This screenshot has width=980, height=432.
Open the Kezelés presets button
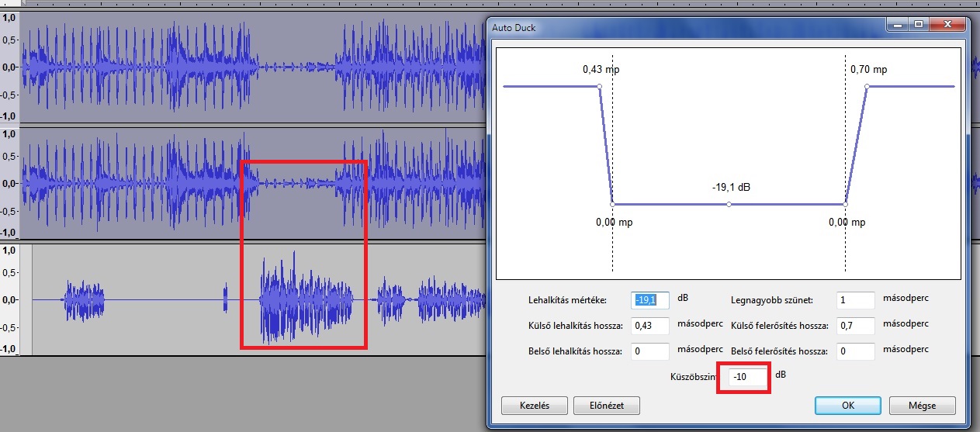[533, 405]
